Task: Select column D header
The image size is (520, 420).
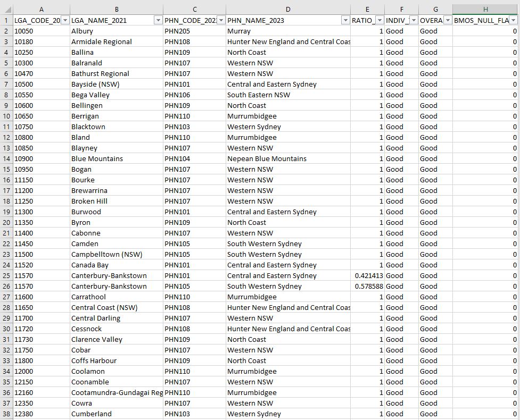Action: [288, 9]
